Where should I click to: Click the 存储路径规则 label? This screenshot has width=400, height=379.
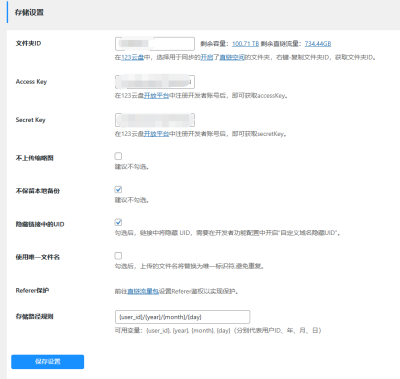click(x=34, y=317)
